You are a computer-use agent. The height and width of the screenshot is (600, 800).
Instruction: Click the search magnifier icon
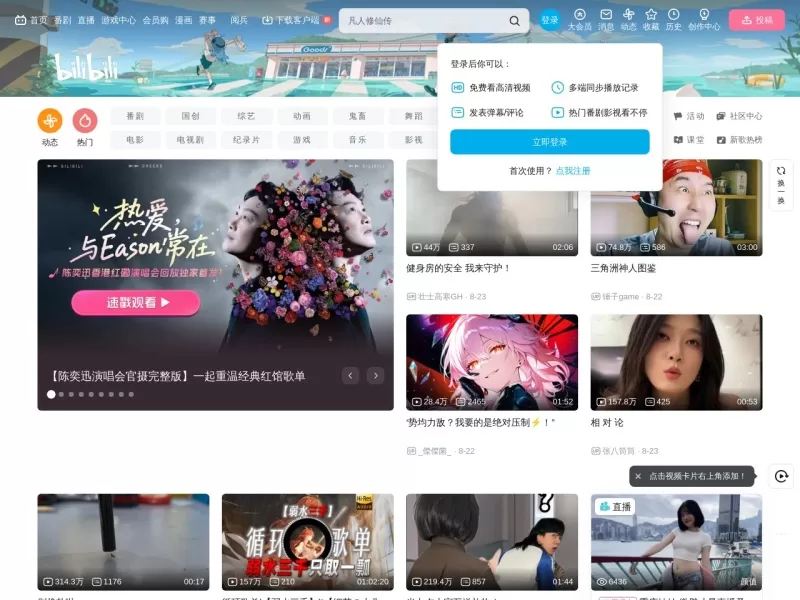click(x=513, y=20)
